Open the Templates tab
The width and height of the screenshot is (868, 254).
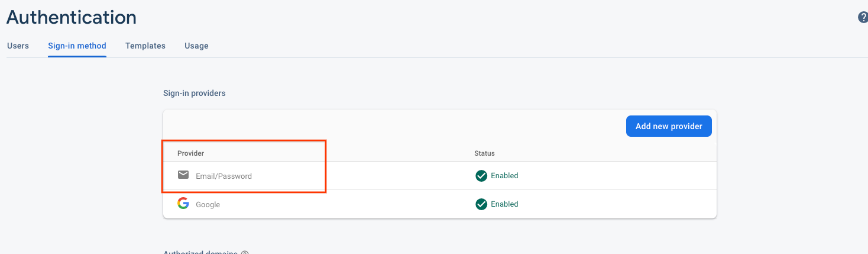pyautogui.click(x=145, y=46)
